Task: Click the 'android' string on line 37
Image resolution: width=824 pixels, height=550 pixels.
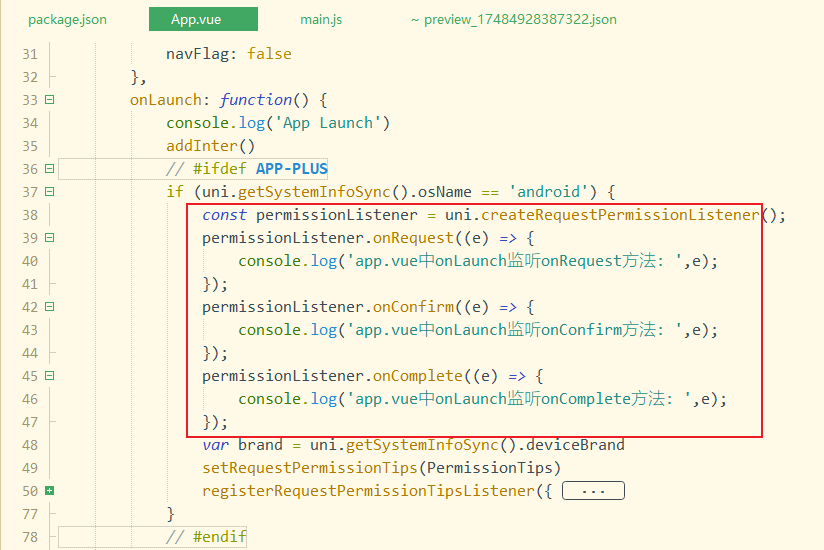Action: (548, 192)
